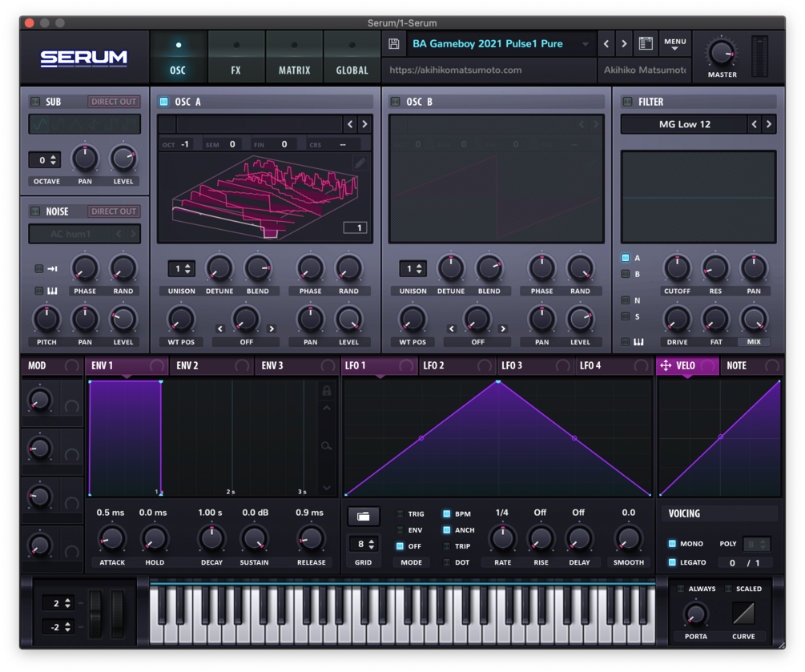Select next OSC A wavetable arrow
This screenshot has width=805, height=672.
364,124
